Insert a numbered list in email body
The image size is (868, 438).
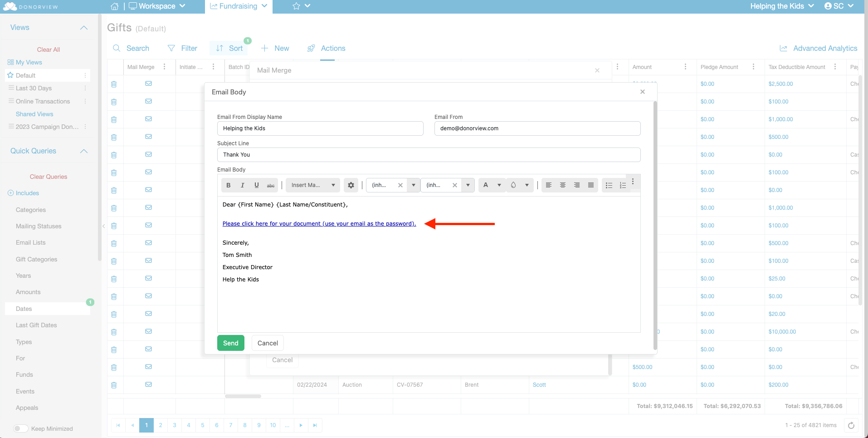point(623,185)
